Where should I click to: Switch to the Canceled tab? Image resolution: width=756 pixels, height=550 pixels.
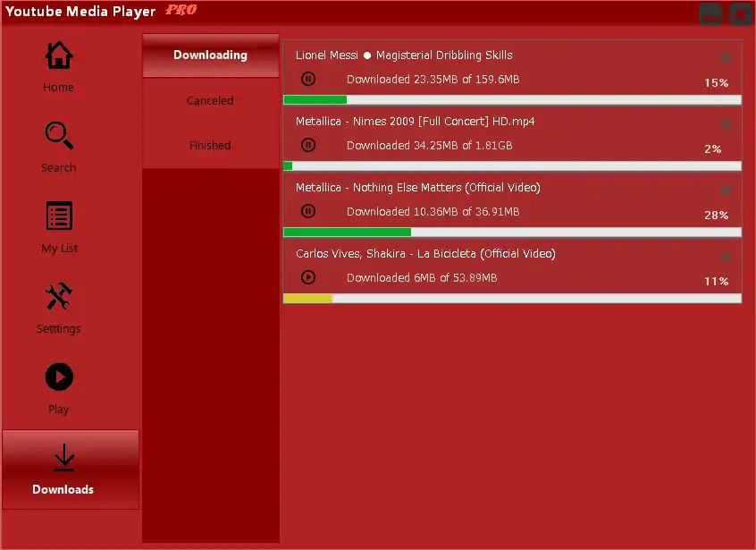tap(210, 100)
